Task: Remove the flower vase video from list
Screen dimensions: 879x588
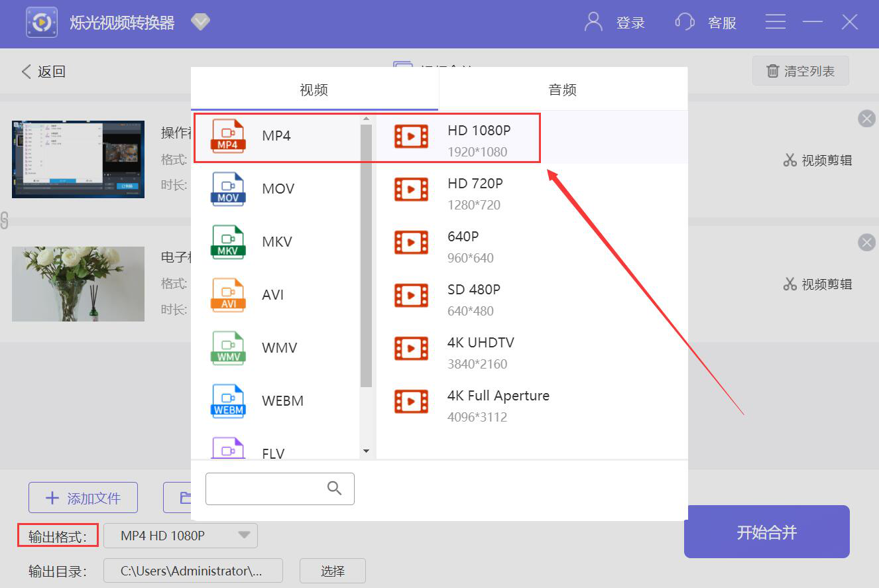Action: click(866, 243)
